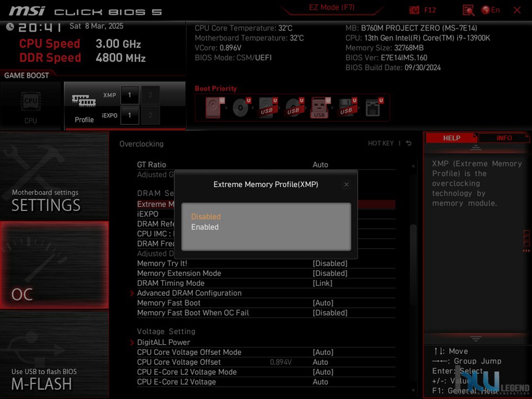Go back using the return arrow icon
The width and height of the screenshot is (532, 399).
tap(409, 143)
